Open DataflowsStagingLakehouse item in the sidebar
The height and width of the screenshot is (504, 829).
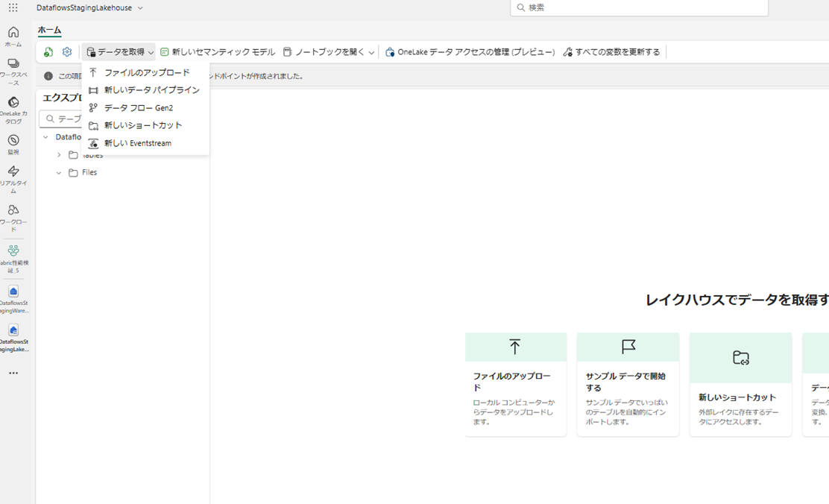[13, 338]
